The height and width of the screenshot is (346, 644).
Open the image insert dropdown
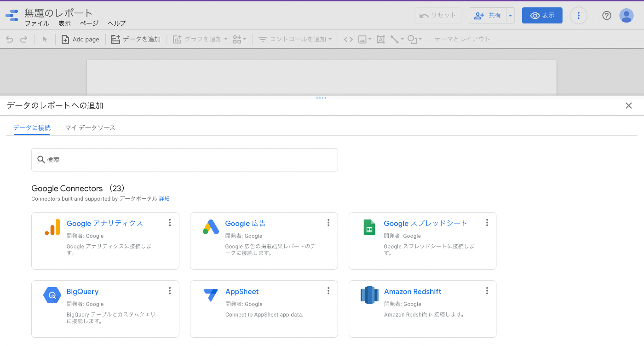(x=365, y=40)
